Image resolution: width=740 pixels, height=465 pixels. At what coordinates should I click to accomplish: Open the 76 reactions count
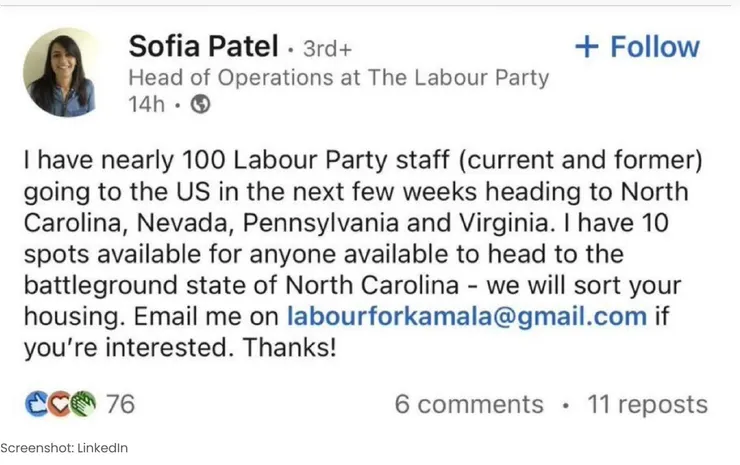click(x=120, y=404)
